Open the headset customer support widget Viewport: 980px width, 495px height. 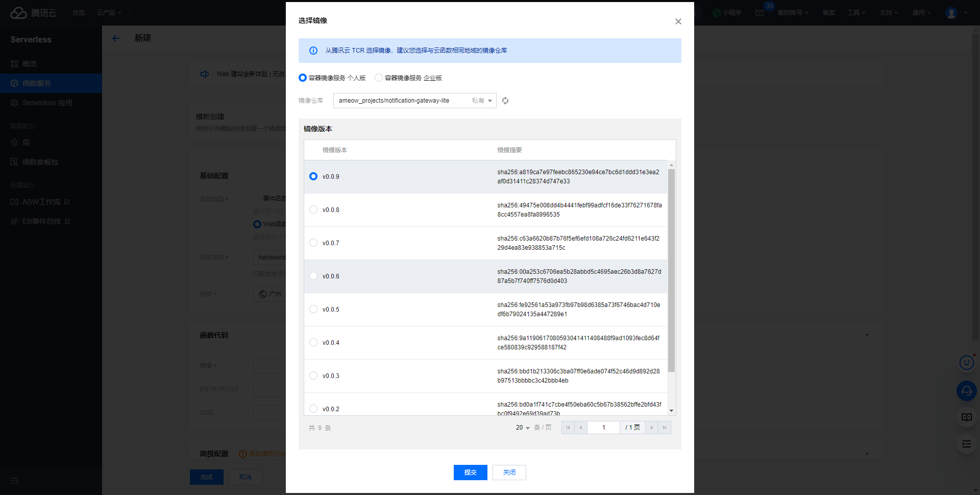[966, 391]
